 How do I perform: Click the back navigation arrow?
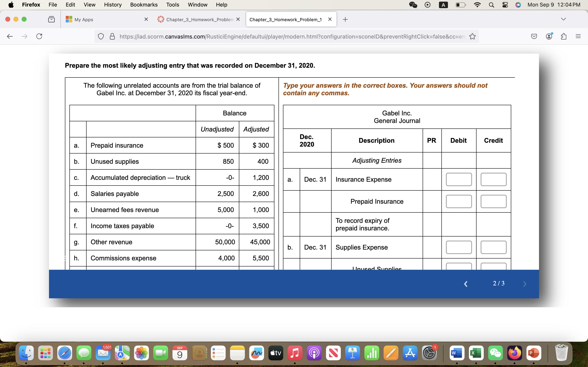10,36
